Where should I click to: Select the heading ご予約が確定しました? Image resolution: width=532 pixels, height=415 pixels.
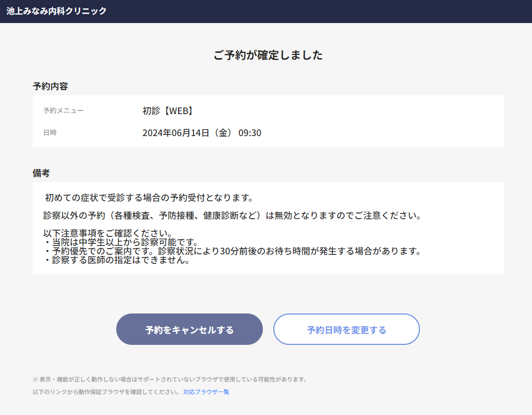268,55
